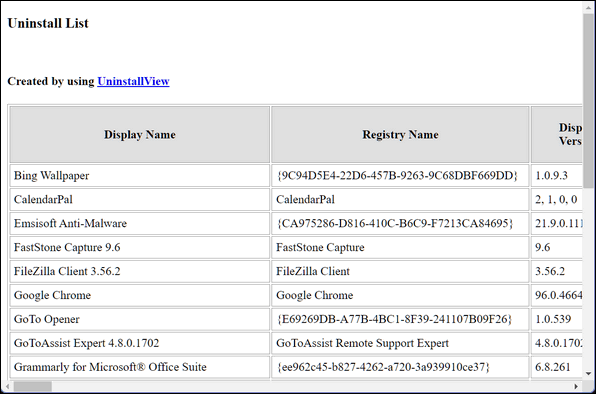
Task: Click registry GUID starting with ee962c45
Action: pos(400,367)
